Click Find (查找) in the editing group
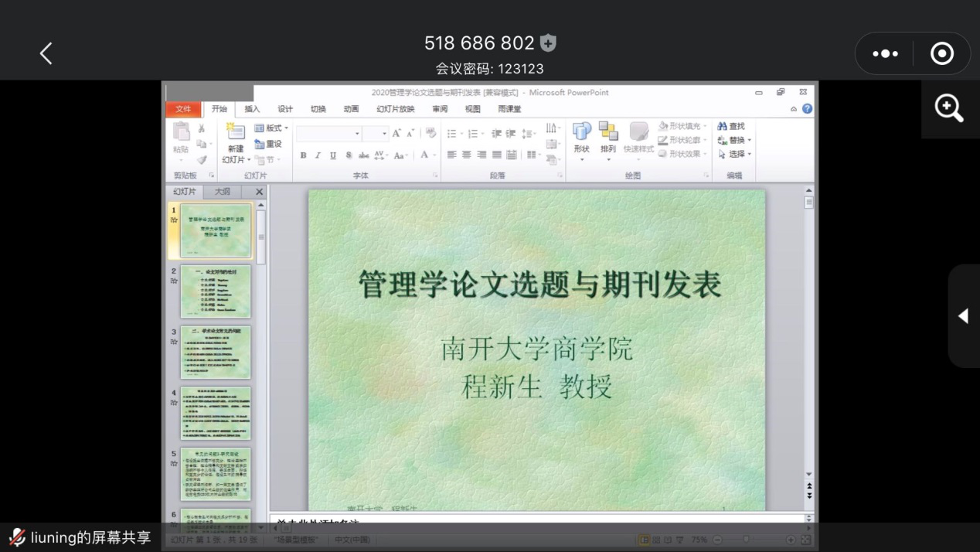980x552 pixels. coord(731,126)
